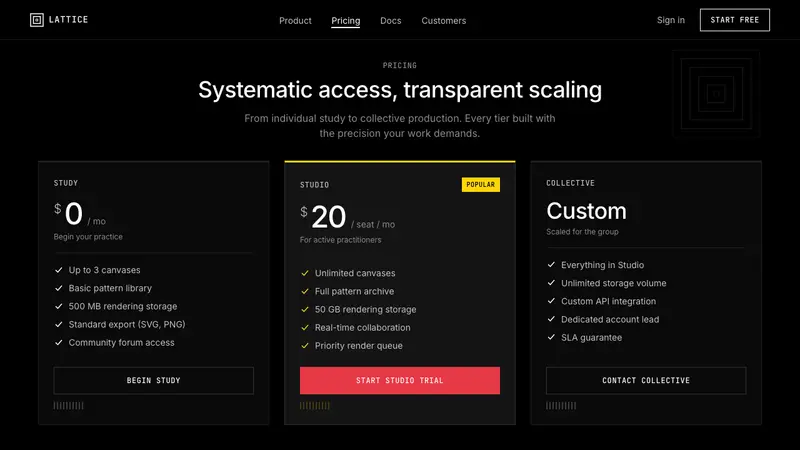The width and height of the screenshot is (800, 450).
Task: Click the yellow checkmark beside Priority render queue
Action: 305,345
